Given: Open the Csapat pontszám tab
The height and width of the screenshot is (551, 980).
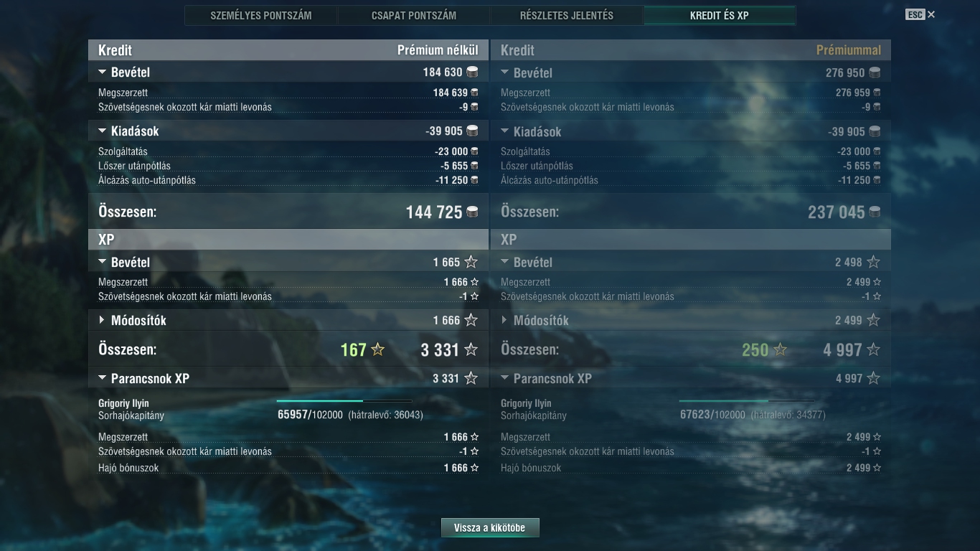Looking at the screenshot, I should point(414,15).
